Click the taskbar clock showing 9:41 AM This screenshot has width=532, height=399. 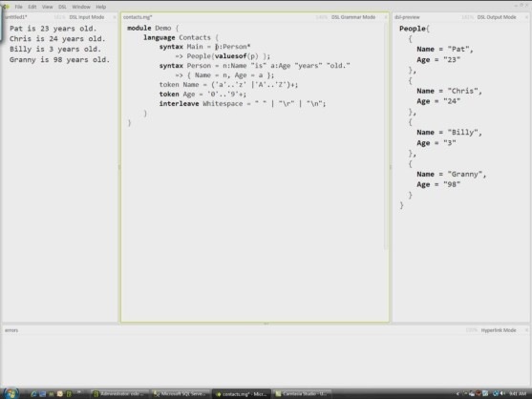[x=518, y=393]
